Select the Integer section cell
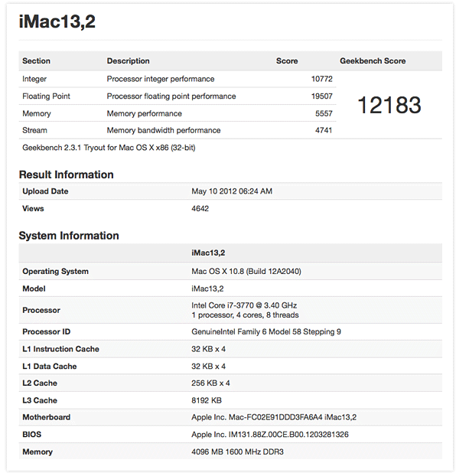This screenshot has height=476, width=456. 34,79
